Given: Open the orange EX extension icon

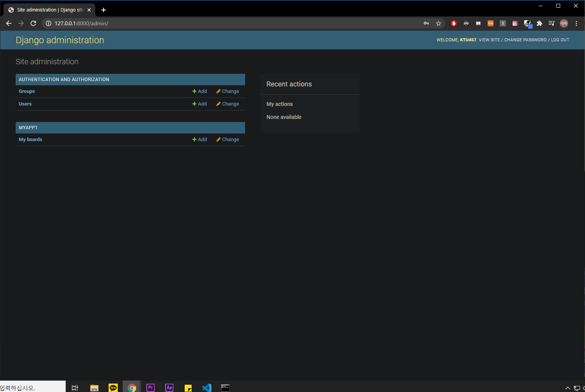Looking at the screenshot, I should (x=491, y=23).
